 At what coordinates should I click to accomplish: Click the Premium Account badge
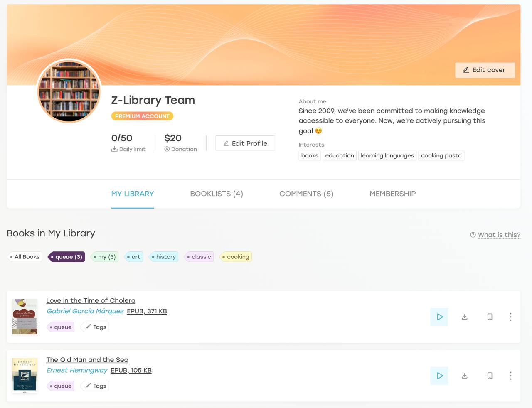coord(142,116)
